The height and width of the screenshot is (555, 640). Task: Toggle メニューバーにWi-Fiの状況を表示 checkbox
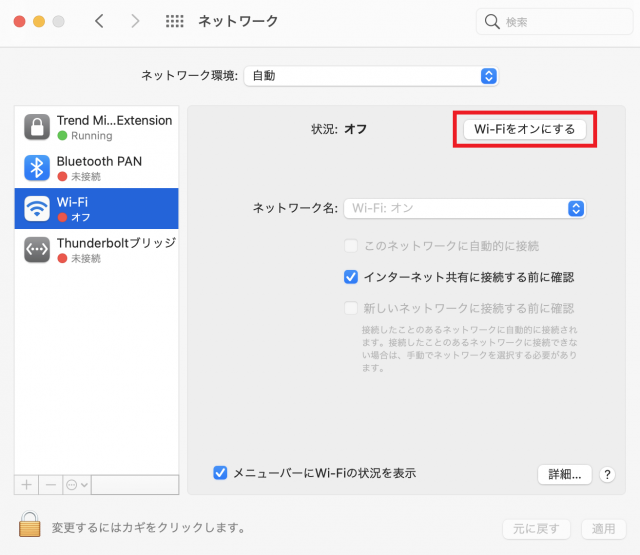point(220,473)
